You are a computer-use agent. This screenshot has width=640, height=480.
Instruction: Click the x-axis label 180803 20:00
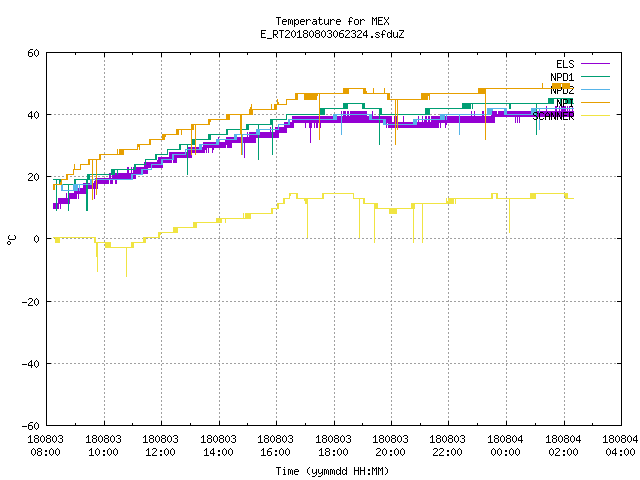point(391,446)
